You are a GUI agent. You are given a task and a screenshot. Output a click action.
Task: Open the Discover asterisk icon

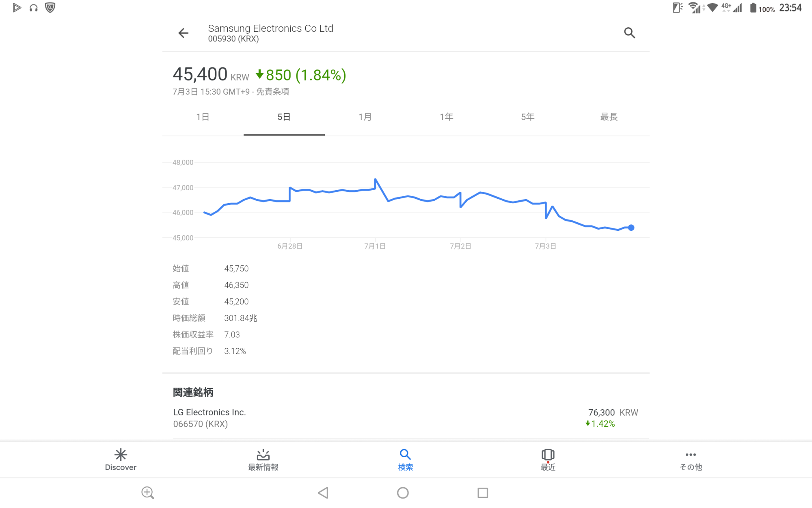(121, 454)
